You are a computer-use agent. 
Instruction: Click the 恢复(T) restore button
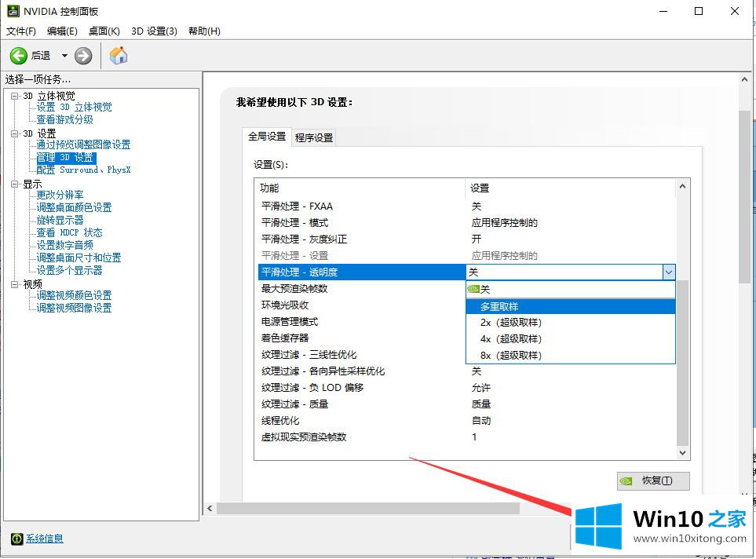tap(653, 480)
